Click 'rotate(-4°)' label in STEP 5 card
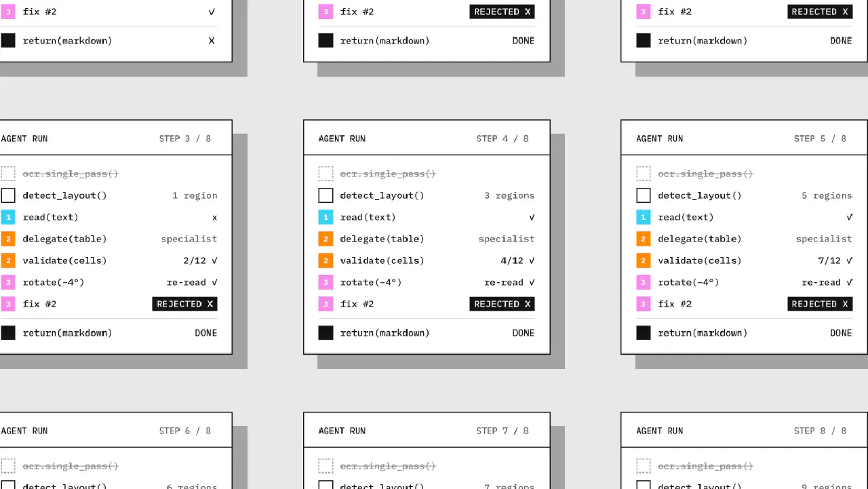The image size is (868, 489). click(x=688, y=282)
